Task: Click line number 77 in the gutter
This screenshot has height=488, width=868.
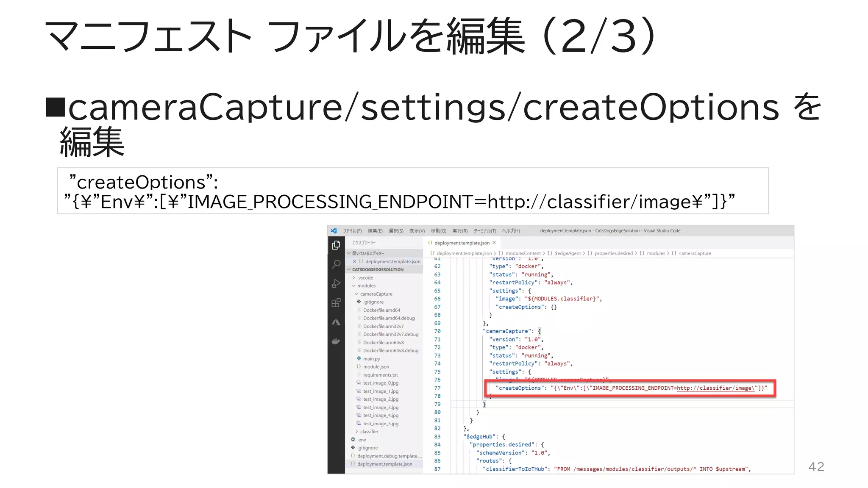Action: (437, 388)
